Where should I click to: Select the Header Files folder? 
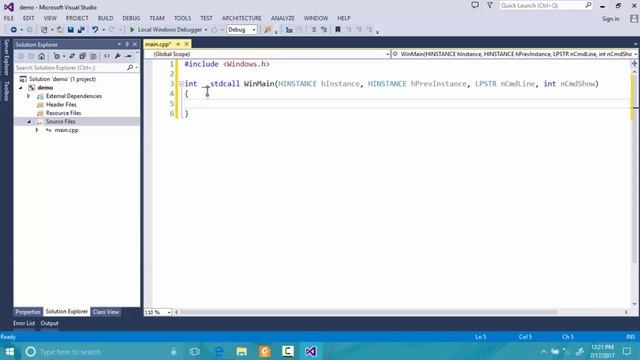tap(61, 105)
